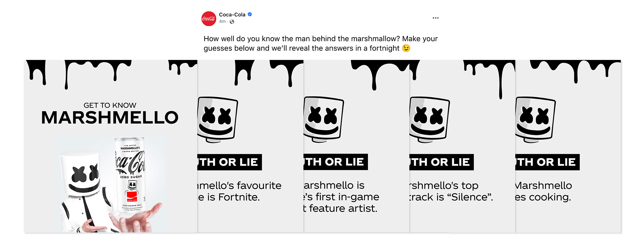Screen dimensions: 644x241
Task: Click TRUTH OR LIE label on cooking card
Action: [x=547, y=162]
